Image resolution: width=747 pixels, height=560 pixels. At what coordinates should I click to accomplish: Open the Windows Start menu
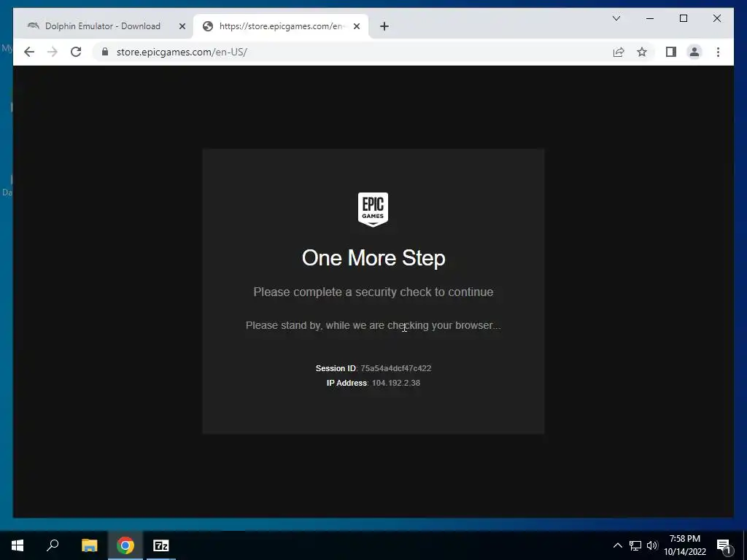18,545
